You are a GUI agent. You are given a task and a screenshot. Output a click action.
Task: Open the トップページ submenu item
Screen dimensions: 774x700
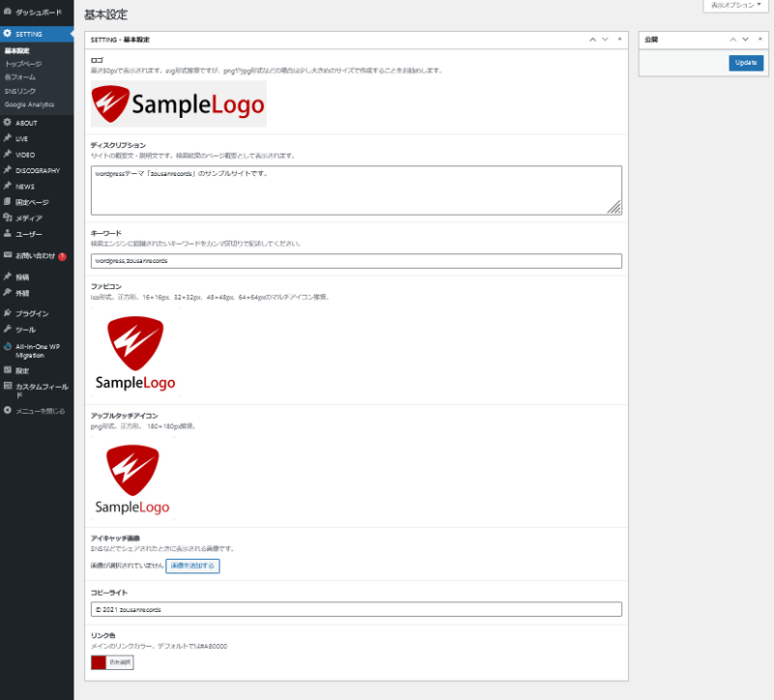(x=23, y=63)
